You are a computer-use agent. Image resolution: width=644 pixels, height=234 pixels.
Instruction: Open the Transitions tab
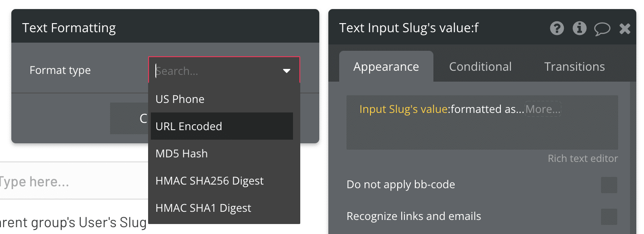[574, 67]
